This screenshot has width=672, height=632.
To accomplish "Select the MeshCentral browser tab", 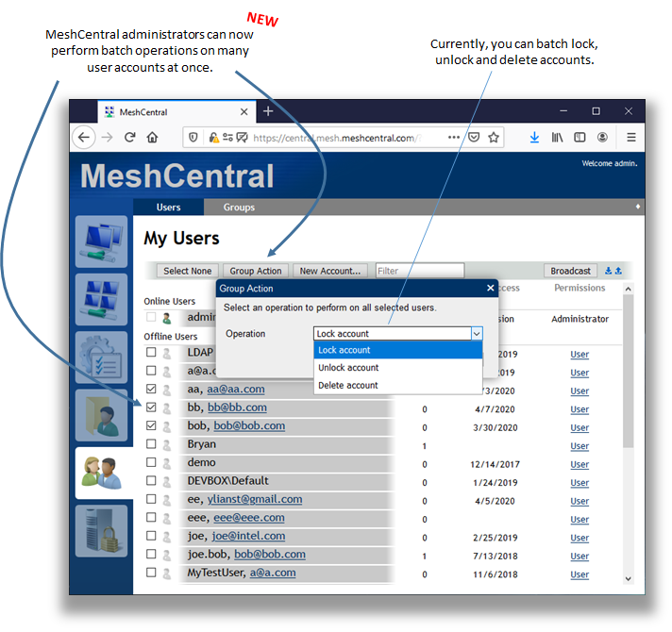I will [177, 112].
